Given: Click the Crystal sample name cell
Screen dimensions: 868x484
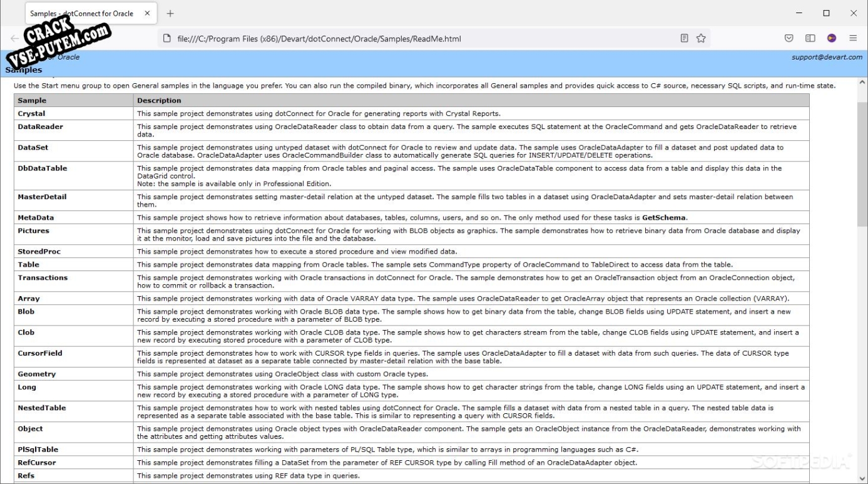Looking at the screenshot, I should [x=74, y=114].
